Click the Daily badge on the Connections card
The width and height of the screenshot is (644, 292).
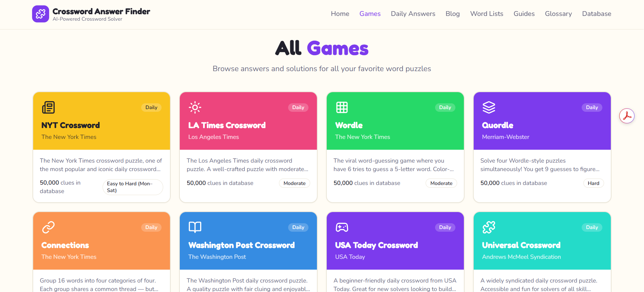151,227
